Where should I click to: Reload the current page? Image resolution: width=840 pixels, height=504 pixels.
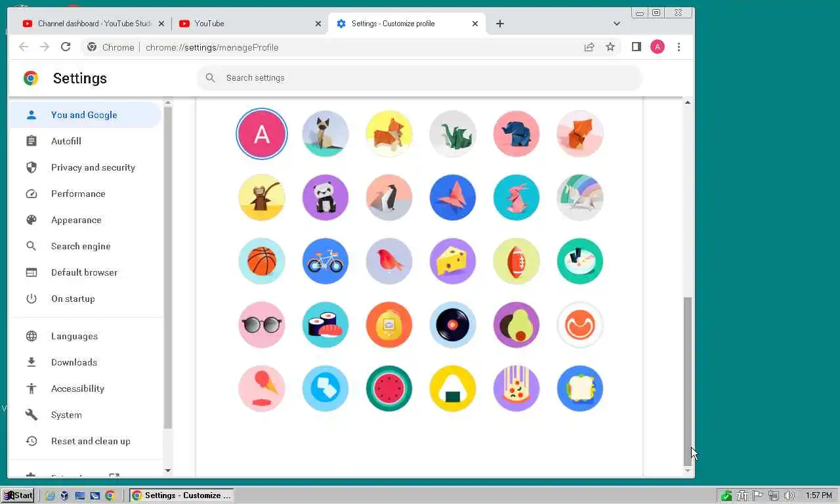tap(66, 47)
